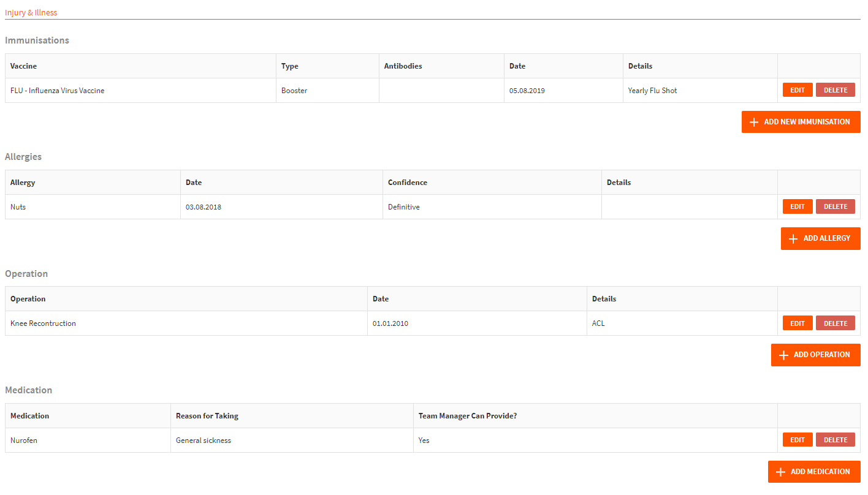The height and width of the screenshot is (495, 868).
Task: Open the Injury & Illness section link
Action: (31, 12)
